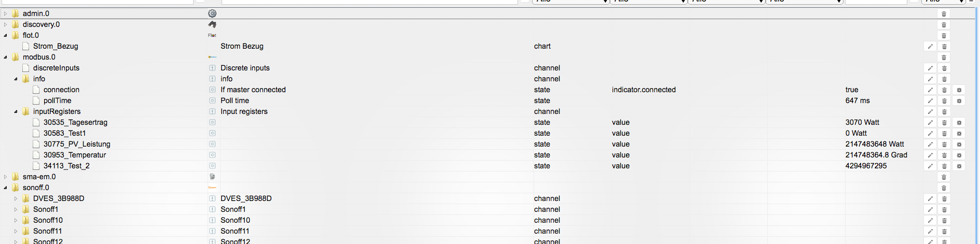This screenshot has width=980, height=244.
Task: Delete the discreteInputs channel
Action: [944, 68]
